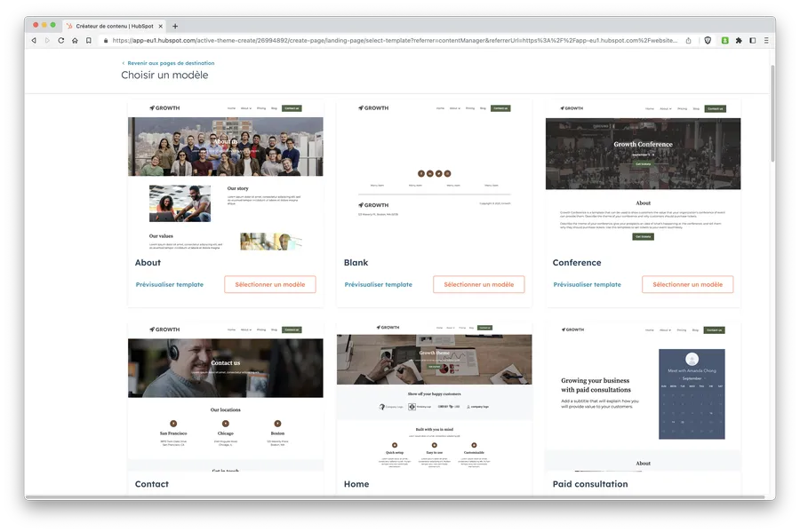Click the Contact template thumbnail
Screen dimensions: 800x532
pyautogui.click(x=226, y=397)
